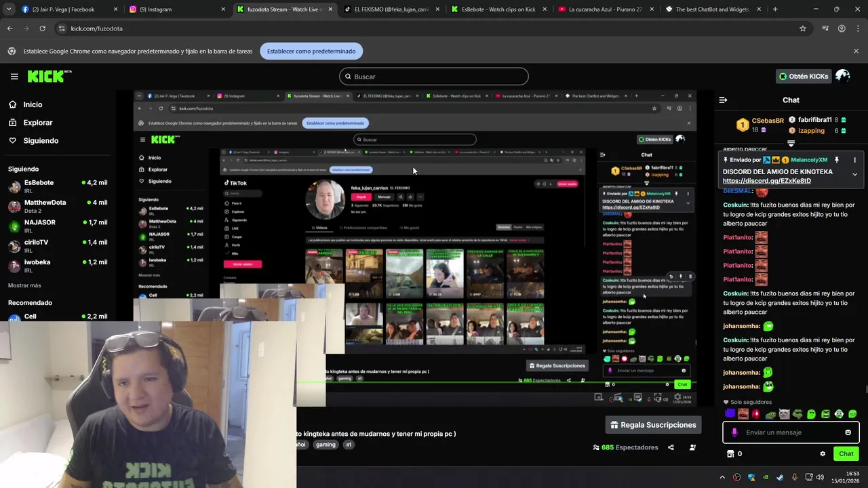Click Establecer como predeterminado button
Image resolution: width=868 pixels, height=488 pixels.
coord(311,51)
